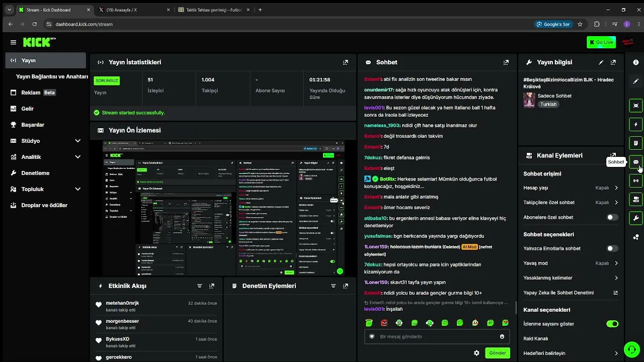Toggle the moderation actions document icon in the right rail
The height and width of the screenshot is (362, 644).
[x=636, y=143]
